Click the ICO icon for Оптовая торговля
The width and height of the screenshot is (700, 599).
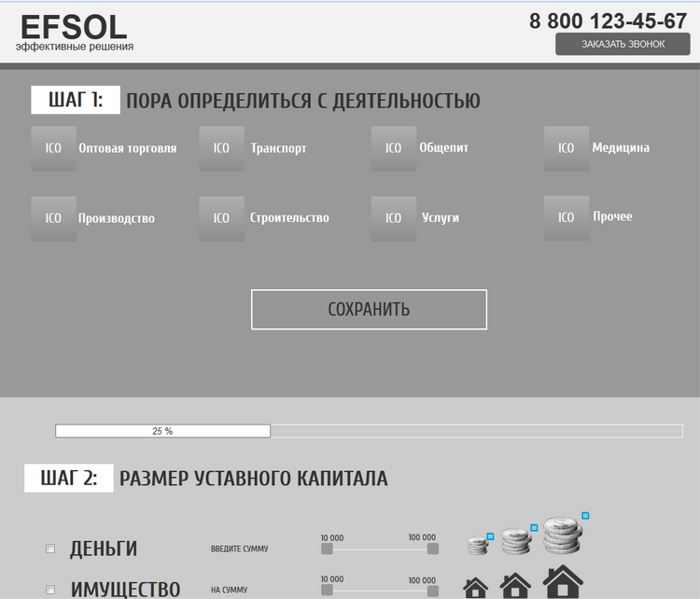(x=53, y=148)
